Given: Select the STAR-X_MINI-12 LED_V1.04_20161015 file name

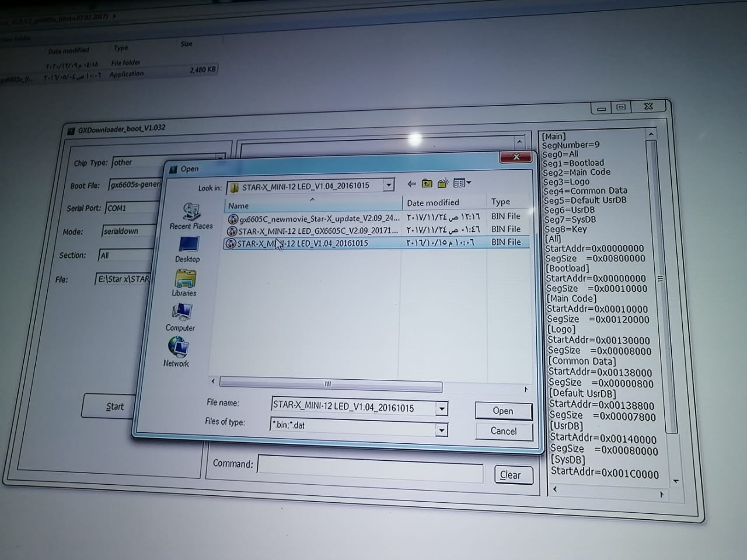Looking at the screenshot, I should 303,243.
